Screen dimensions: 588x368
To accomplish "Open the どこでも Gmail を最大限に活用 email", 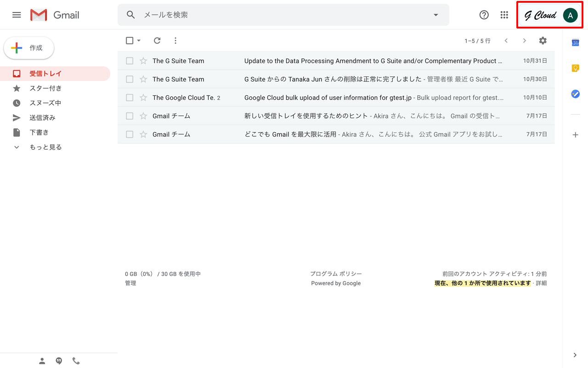I will click(290, 134).
